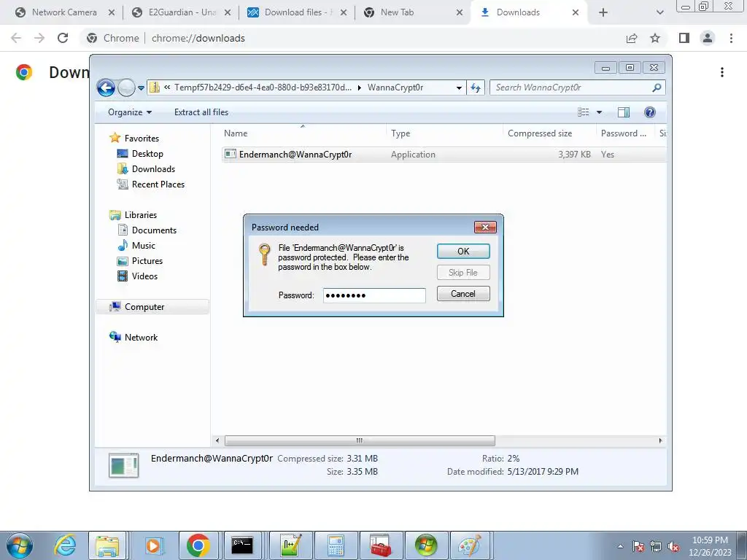Select Libraries in the navigation pane
This screenshot has width=747, height=560.
[141, 215]
